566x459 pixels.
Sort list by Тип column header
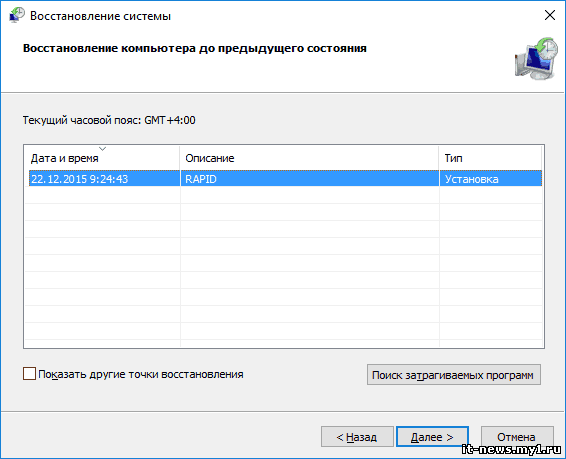pyautogui.click(x=491, y=158)
